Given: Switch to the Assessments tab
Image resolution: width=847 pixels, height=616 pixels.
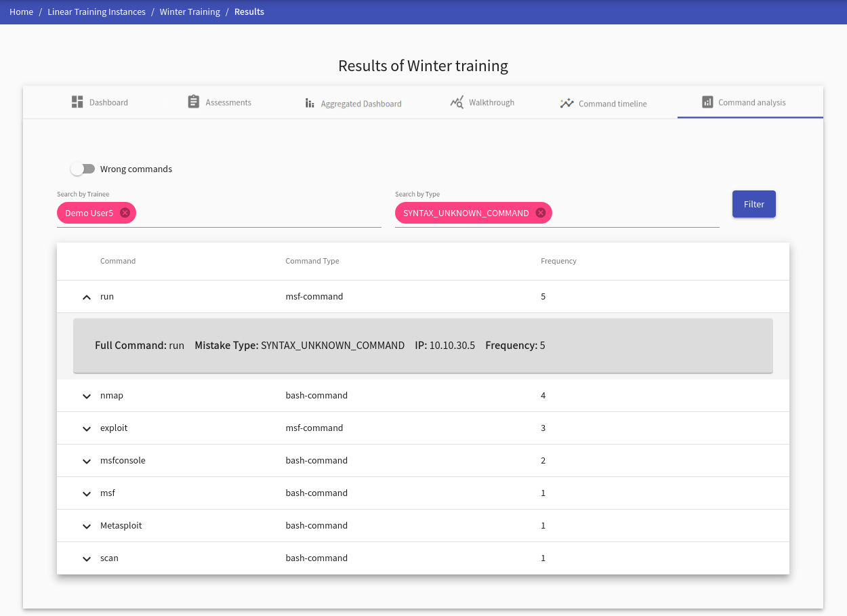Looking at the screenshot, I should (219, 102).
